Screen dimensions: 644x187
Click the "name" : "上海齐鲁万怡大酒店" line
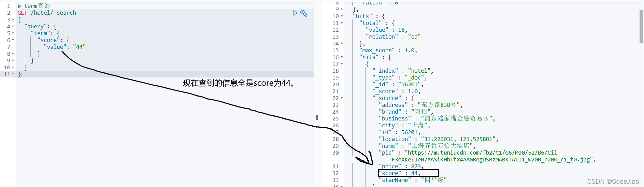[x=427, y=146]
